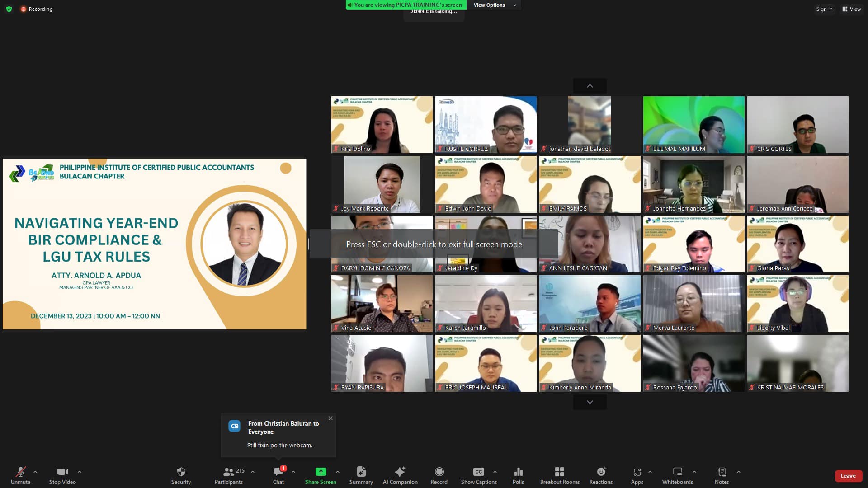Select Edwin John David video tile
The image size is (868, 488).
486,184
